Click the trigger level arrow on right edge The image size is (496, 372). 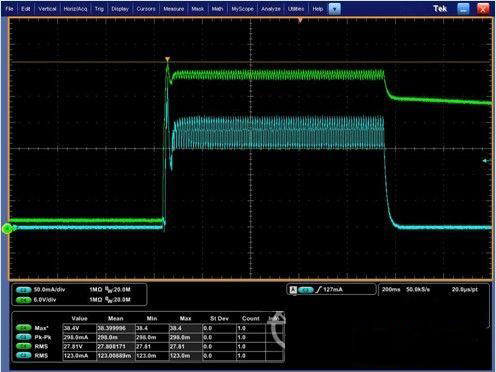pyautogui.click(x=487, y=161)
